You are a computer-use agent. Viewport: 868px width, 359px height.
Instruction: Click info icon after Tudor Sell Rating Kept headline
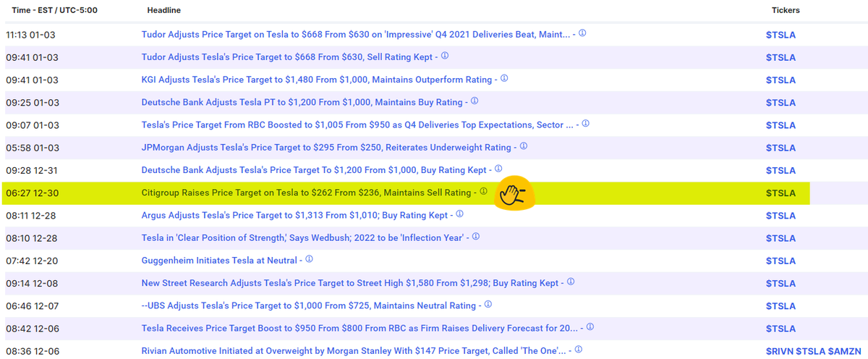pyautogui.click(x=445, y=56)
